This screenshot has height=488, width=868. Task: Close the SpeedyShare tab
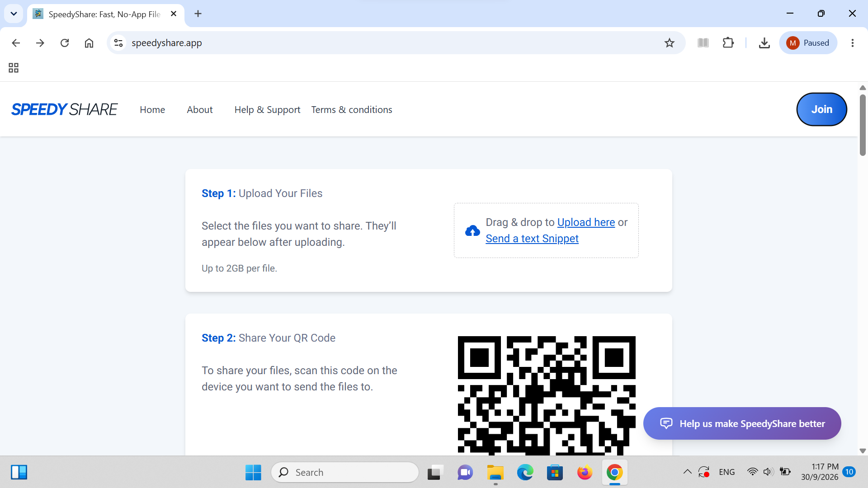tap(174, 14)
